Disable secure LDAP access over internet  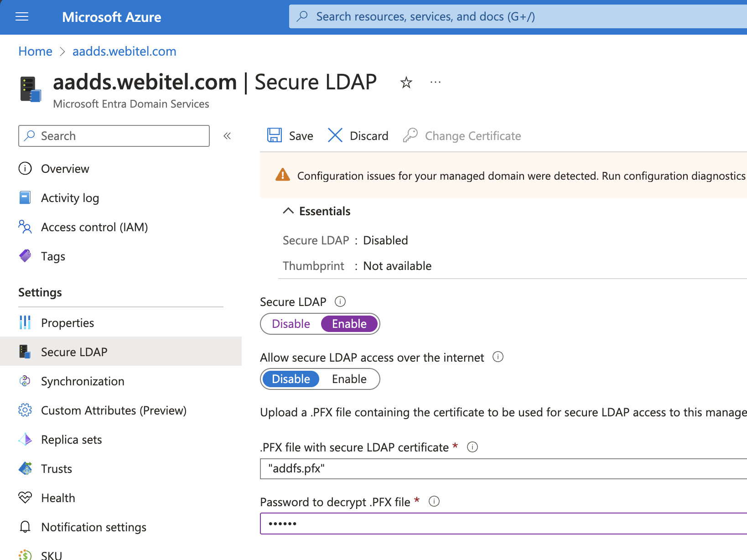(x=291, y=379)
